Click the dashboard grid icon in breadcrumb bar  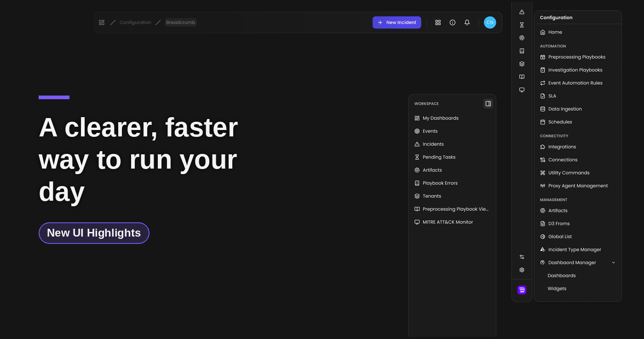click(102, 23)
